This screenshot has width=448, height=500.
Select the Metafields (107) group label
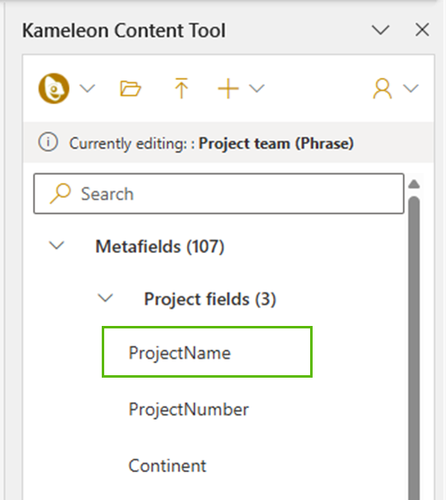click(160, 246)
